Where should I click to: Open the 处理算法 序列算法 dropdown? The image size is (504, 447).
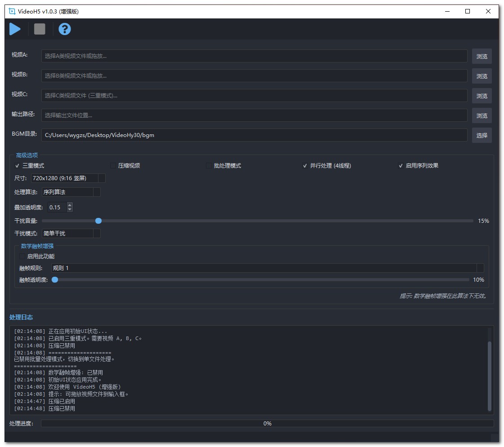pyautogui.click(x=71, y=192)
